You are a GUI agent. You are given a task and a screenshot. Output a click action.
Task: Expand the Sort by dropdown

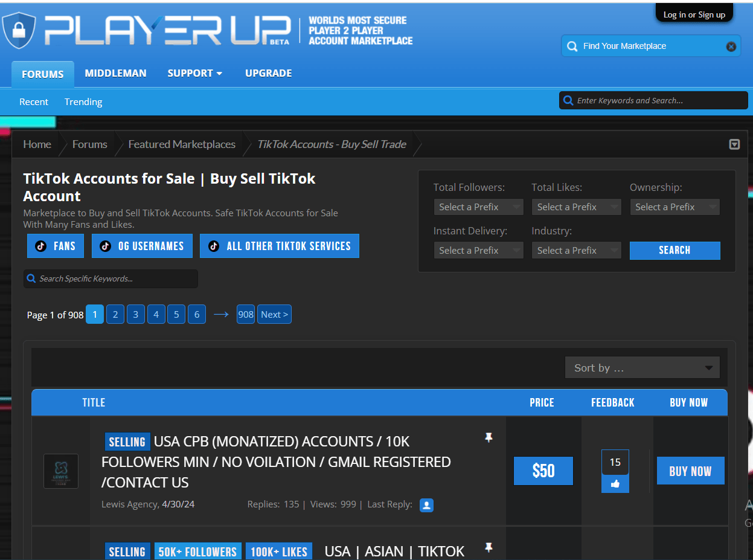pos(642,368)
